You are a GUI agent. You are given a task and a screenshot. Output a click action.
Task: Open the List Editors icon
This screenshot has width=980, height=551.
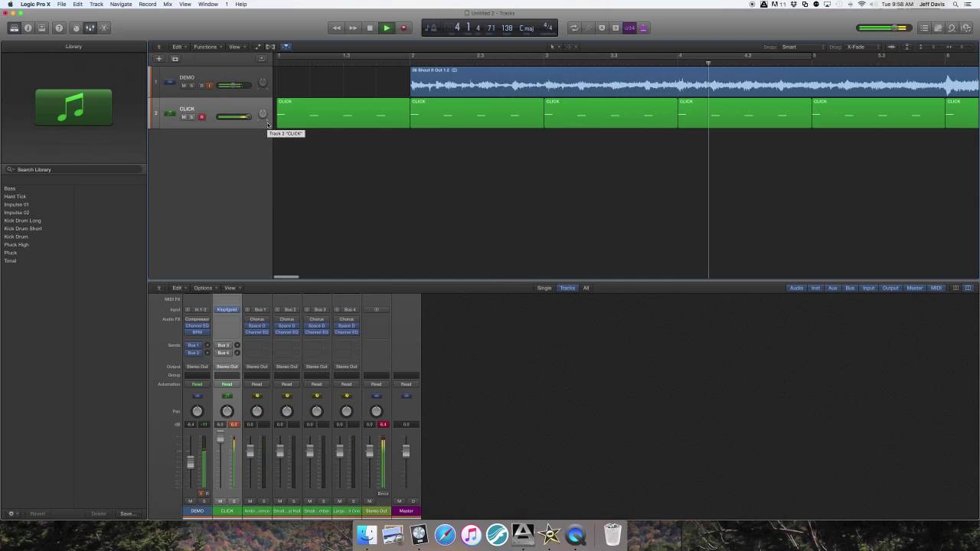(x=924, y=28)
